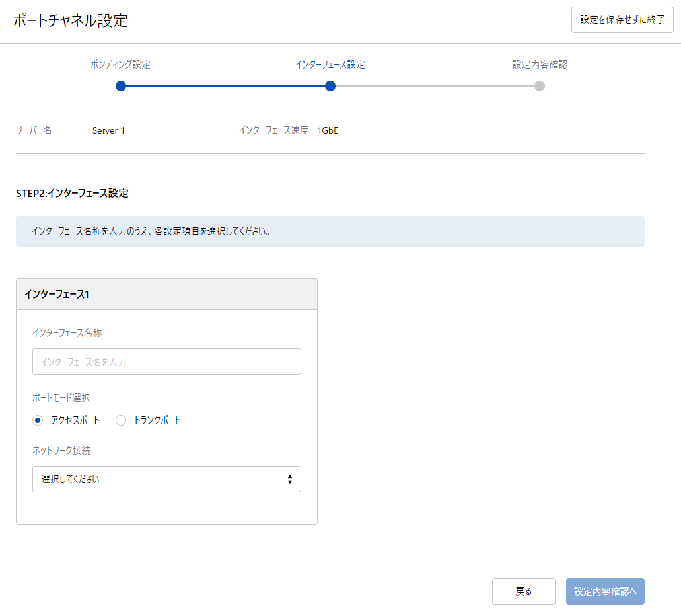The height and width of the screenshot is (616, 681).
Task: Click the インターフェース名称 field label
Action: pos(68,332)
